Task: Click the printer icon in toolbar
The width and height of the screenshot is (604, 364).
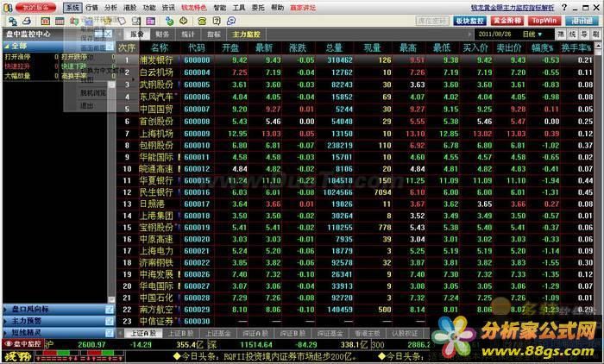Action: (26, 21)
